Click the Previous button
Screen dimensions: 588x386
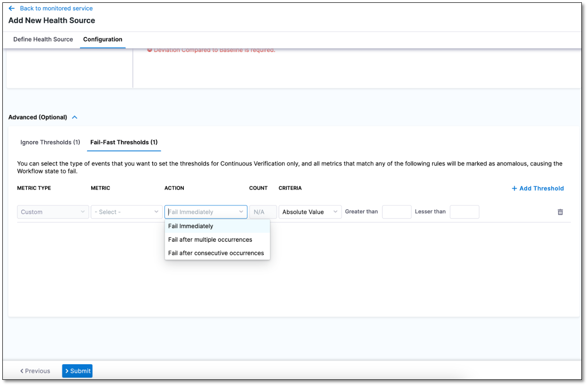click(x=35, y=371)
